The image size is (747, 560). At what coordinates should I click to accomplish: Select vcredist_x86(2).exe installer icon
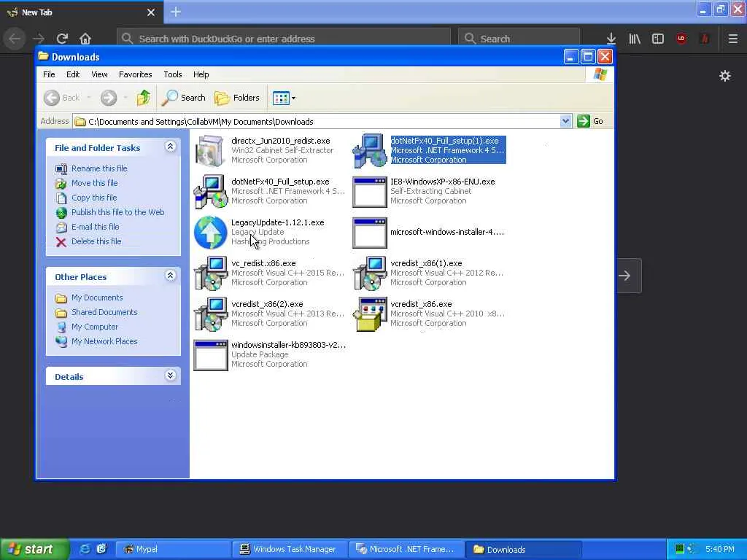210,314
